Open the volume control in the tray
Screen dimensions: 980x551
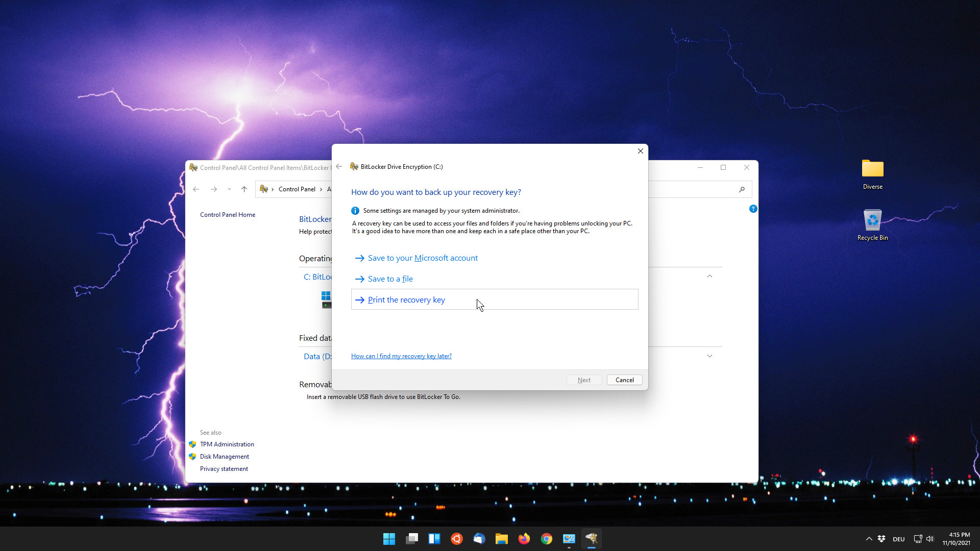pyautogui.click(x=930, y=539)
